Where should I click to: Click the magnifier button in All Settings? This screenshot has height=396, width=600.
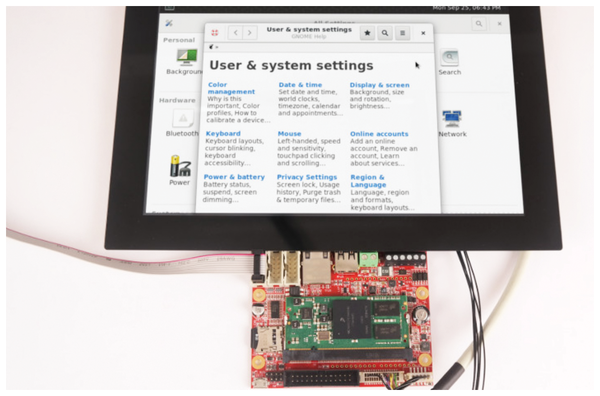pos(479,24)
